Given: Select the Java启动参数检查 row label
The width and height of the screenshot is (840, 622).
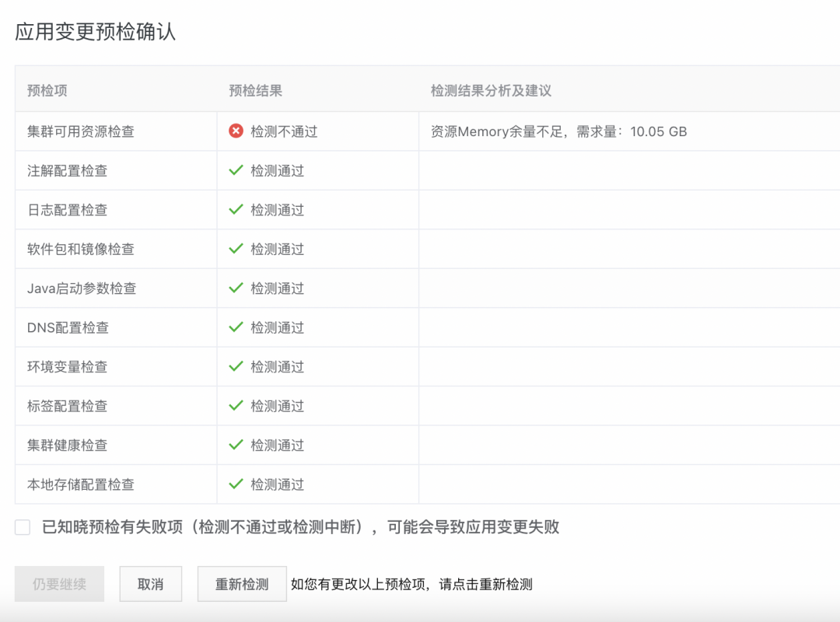Looking at the screenshot, I should [x=82, y=288].
